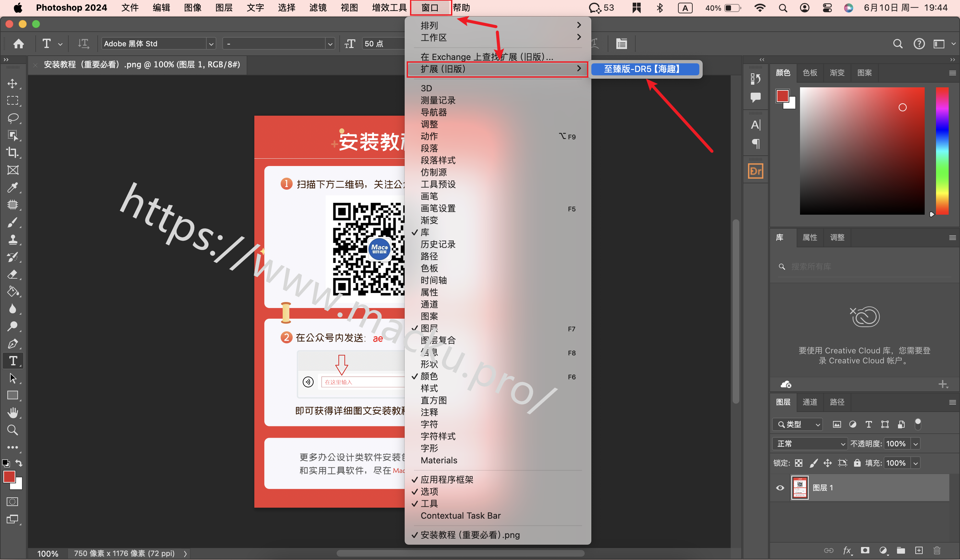Viewport: 960px width, 560px height.
Task: Select the Brush tool
Action: tap(13, 222)
